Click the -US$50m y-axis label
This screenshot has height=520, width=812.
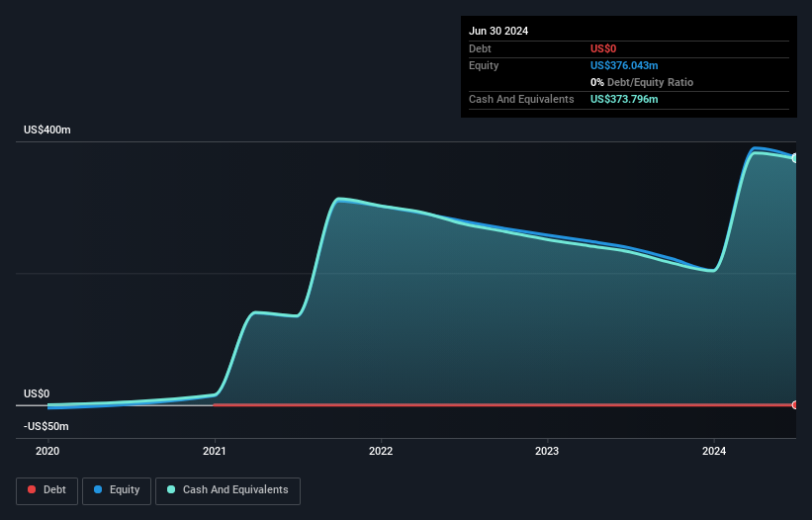(46, 426)
